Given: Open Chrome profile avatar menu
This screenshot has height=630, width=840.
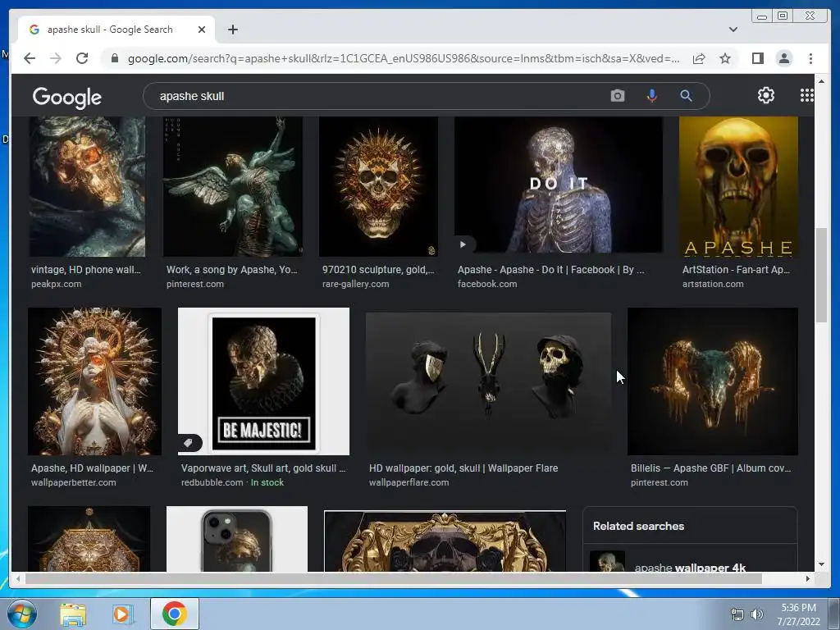Looking at the screenshot, I should [783, 58].
